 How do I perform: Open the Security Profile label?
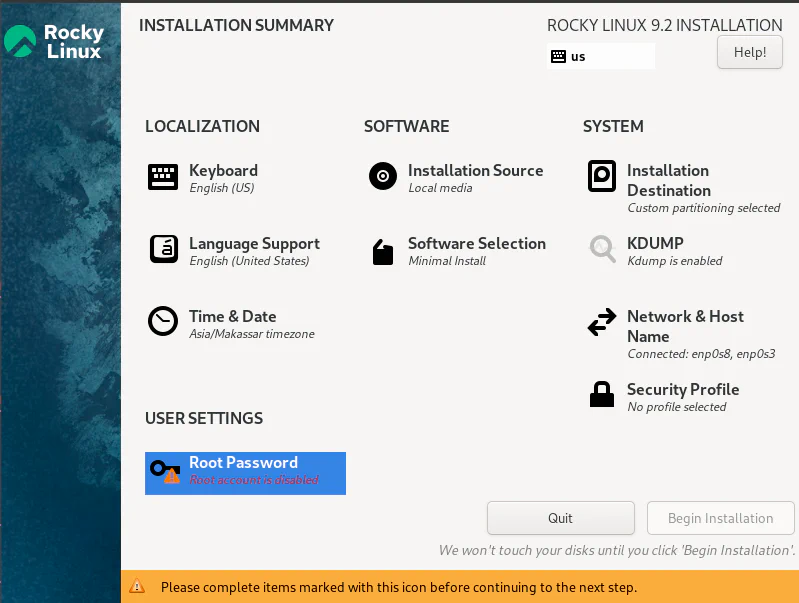[x=683, y=389]
